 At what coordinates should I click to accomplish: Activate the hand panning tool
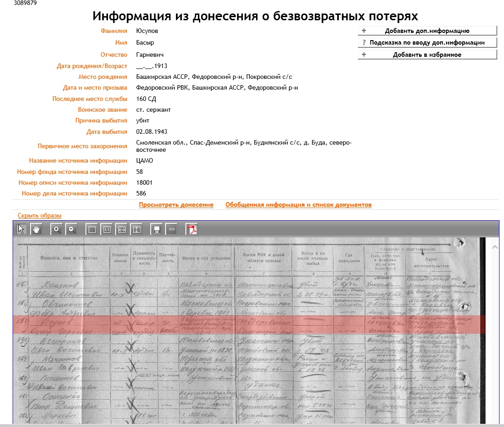[36, 229]
